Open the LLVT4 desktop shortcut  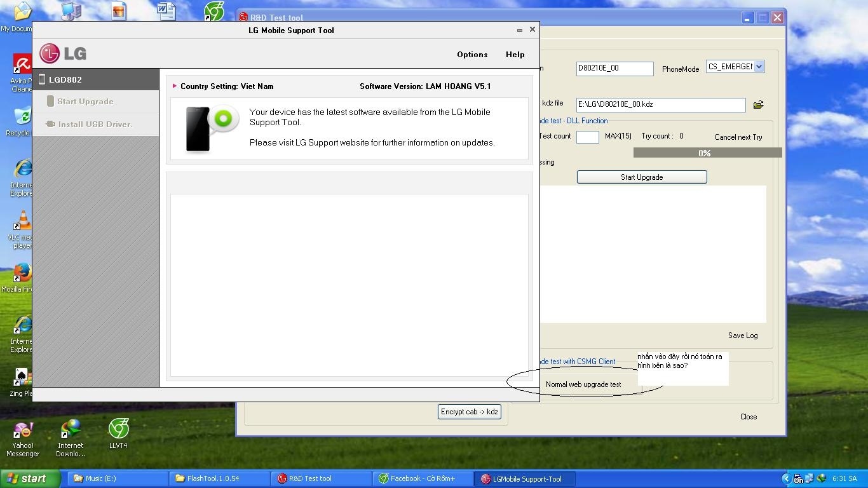point(118,430)
